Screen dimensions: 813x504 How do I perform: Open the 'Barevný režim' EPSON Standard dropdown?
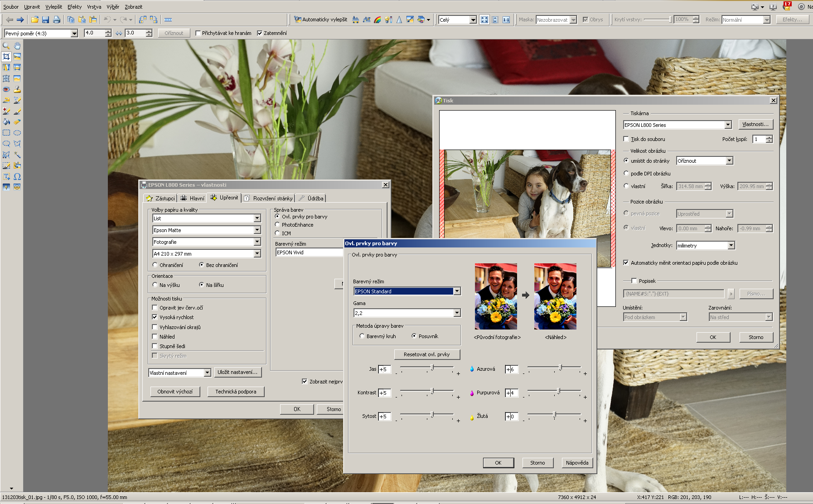click(x=457, y=291)
